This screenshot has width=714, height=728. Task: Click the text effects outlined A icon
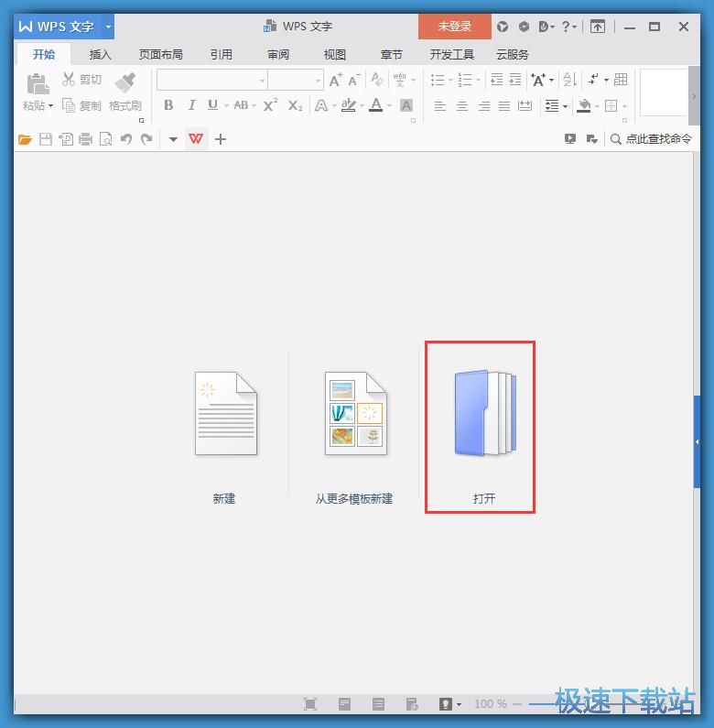pyautogui.click(x=320, y=105)
